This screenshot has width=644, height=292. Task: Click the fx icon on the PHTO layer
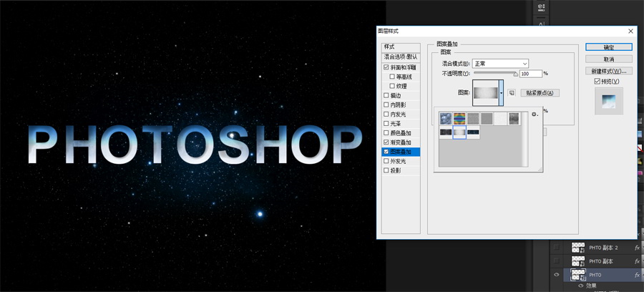click(637, 275)
